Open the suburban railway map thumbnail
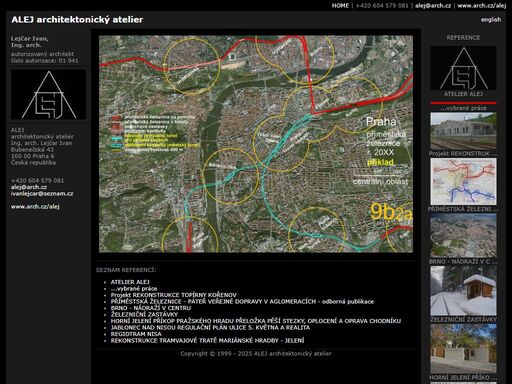Image resolution: width=512 pixels, height=384 pixels. click(x=463, y=182)
